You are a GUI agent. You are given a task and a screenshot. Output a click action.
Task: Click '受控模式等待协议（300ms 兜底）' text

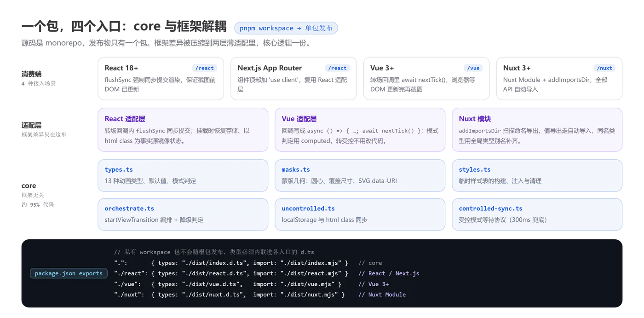503,220
